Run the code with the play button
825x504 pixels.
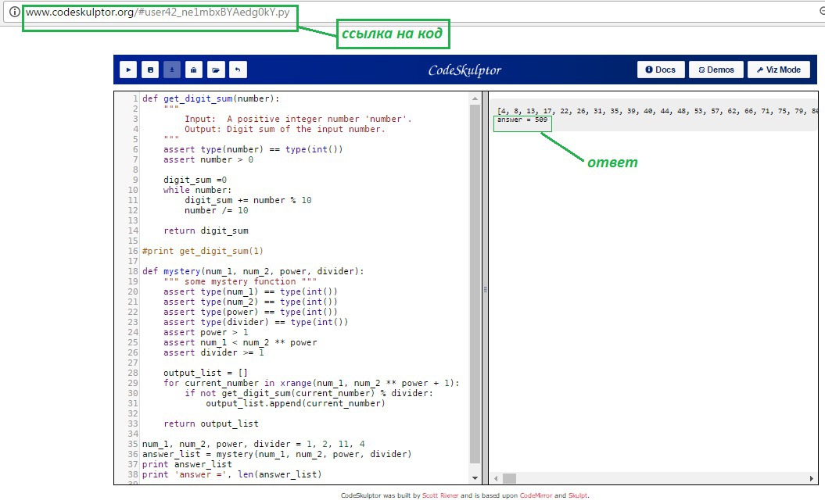click(x=128, y=70)
